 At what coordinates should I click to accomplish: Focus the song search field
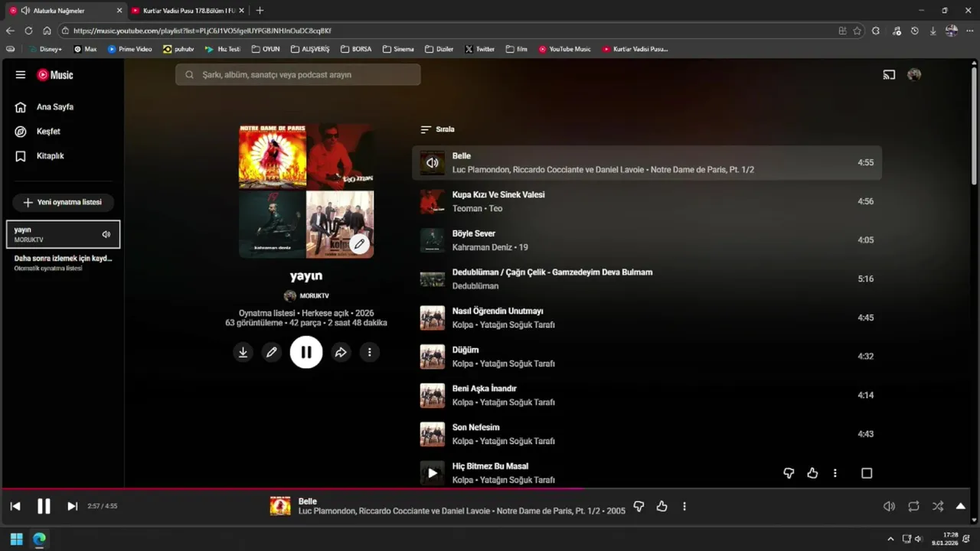(298, 75)
